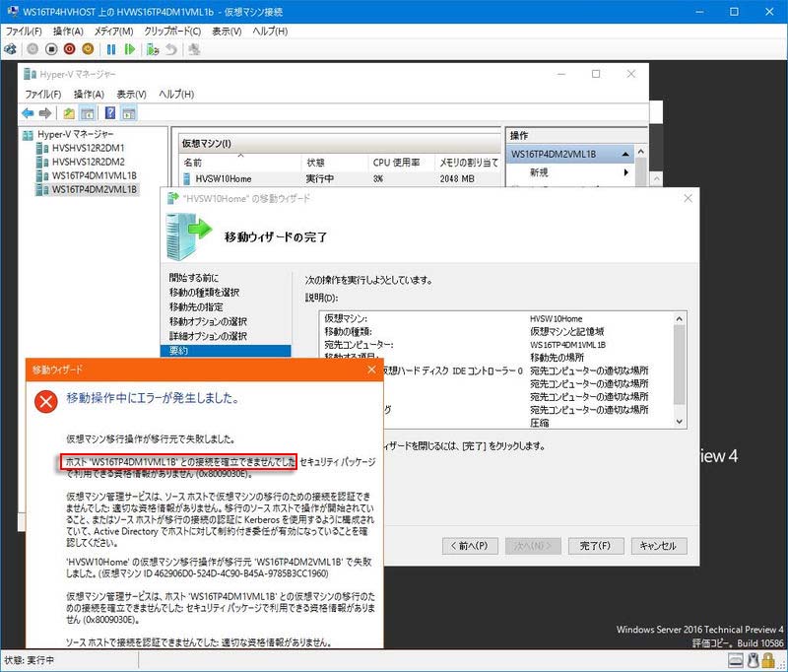Image resolution: width=788 pixels, height=672 pixels.
Task: Select the highlighted 要約 wizard step
Action: pos(226,351)
